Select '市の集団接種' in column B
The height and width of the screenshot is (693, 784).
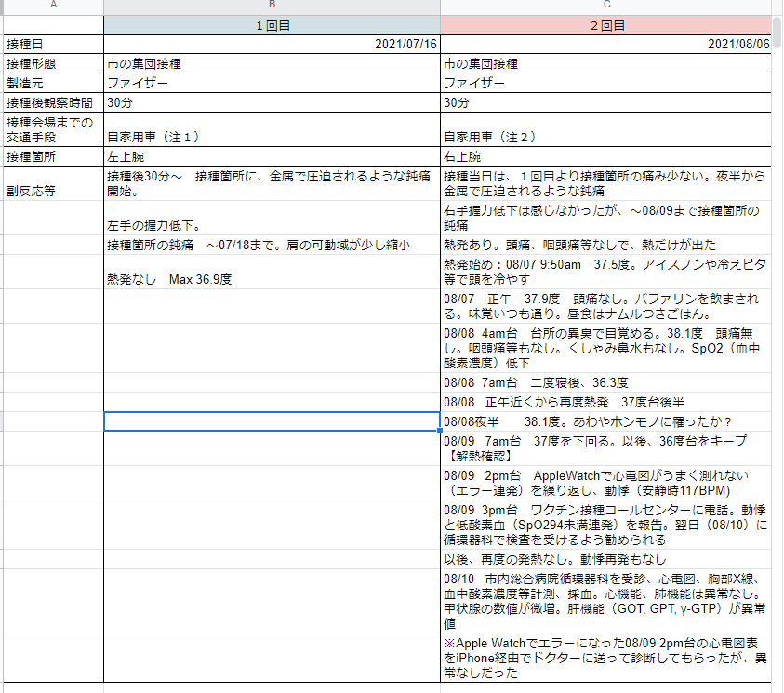pos(272,63)
